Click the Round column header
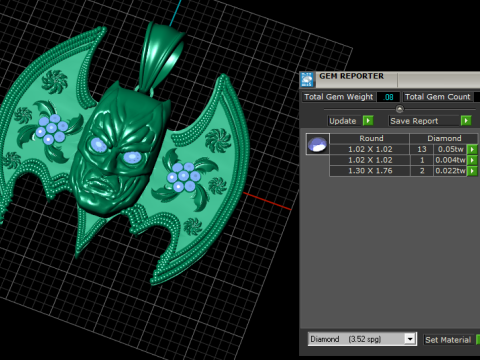 370,138
